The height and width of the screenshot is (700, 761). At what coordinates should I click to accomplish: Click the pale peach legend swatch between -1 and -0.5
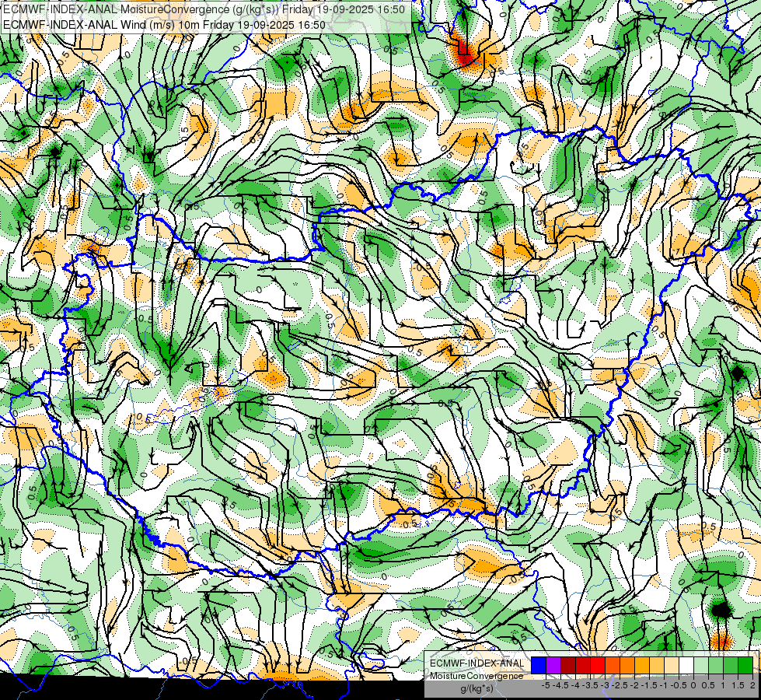[671, 666]
